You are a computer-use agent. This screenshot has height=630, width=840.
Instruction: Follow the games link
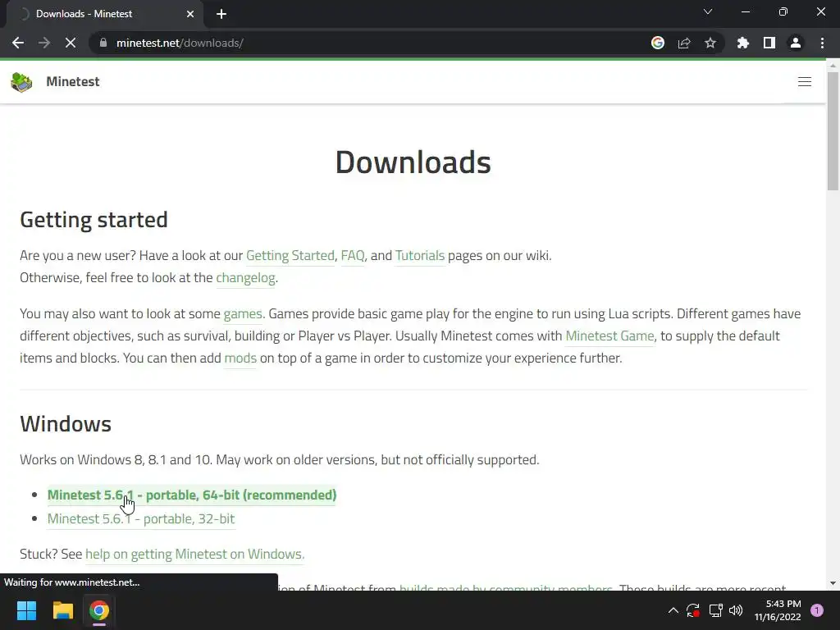click(243, 314)
